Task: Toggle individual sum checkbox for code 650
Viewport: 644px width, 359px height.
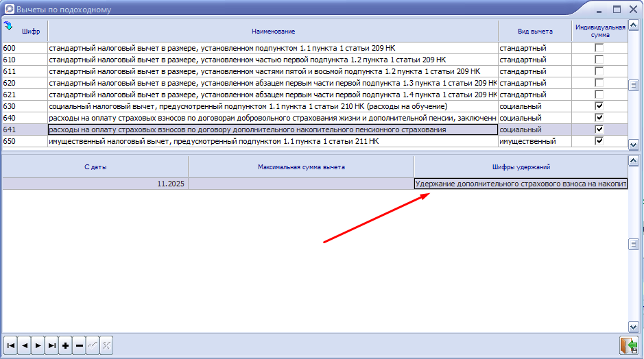Action: pyautogui.click(x=599, y=141)
